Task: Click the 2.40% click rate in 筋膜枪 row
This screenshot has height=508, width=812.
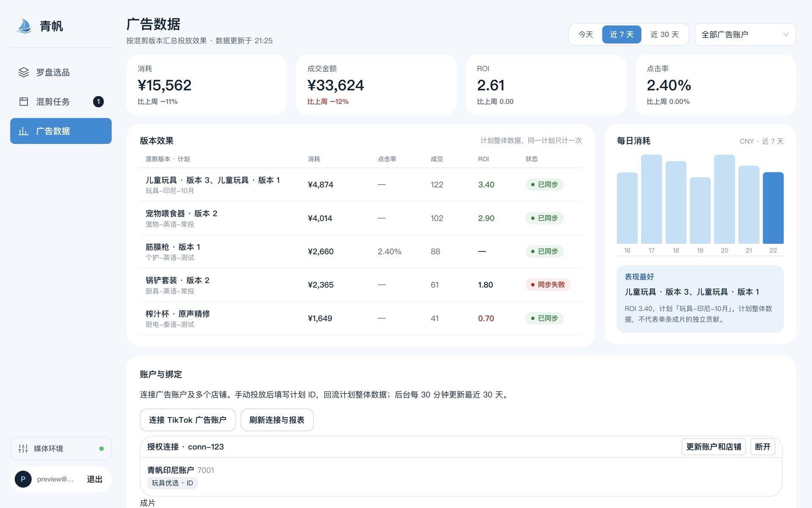Action: pyautogui.click(x=390, y=251)
